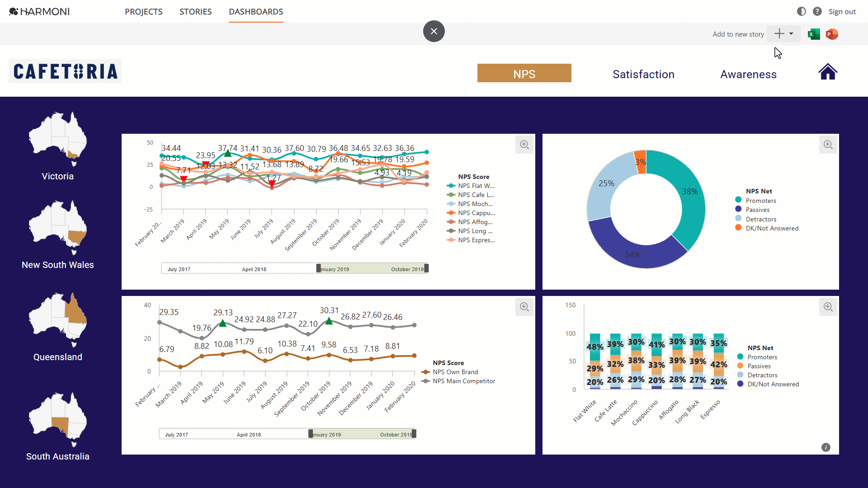Open the Projects menu
Screen dimensions: 868x488
143,12
